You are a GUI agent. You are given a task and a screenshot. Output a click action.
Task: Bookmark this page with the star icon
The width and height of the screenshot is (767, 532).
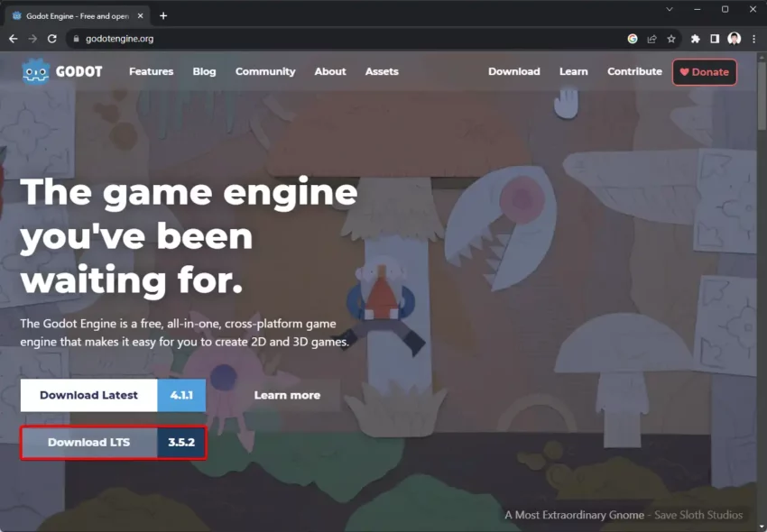click(x=671, y=39)
